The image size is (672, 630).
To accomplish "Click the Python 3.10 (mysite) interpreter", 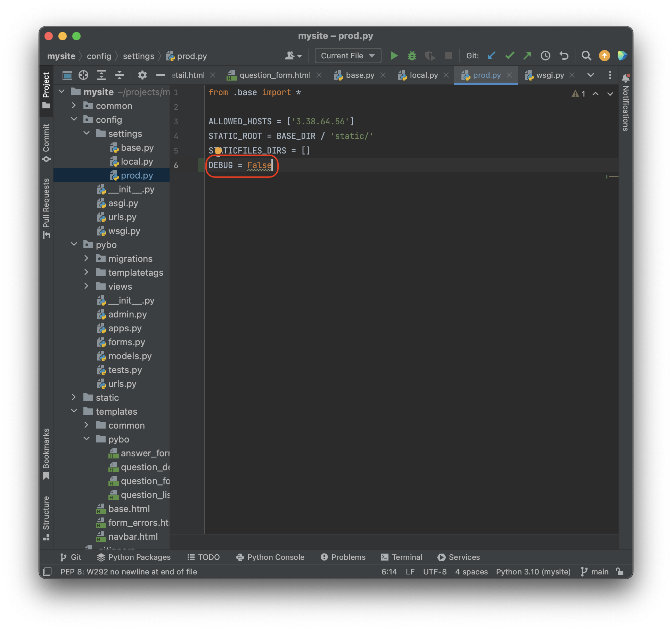I will click(533, 571).
